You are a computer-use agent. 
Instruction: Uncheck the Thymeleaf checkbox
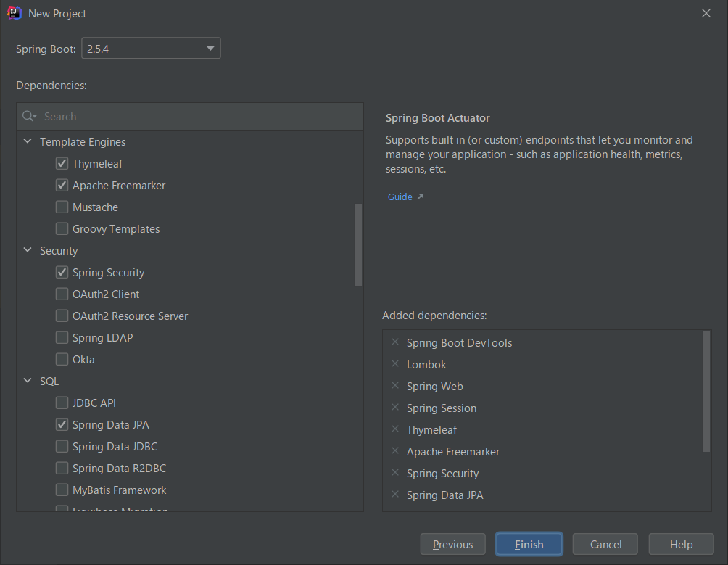tap(62, 163)
